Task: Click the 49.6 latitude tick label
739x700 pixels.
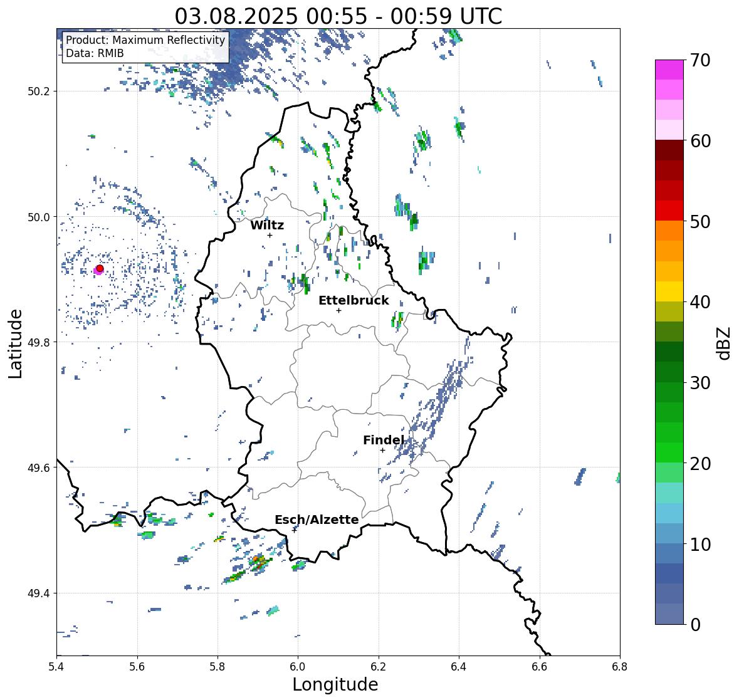Action: [x=39, y=468]
